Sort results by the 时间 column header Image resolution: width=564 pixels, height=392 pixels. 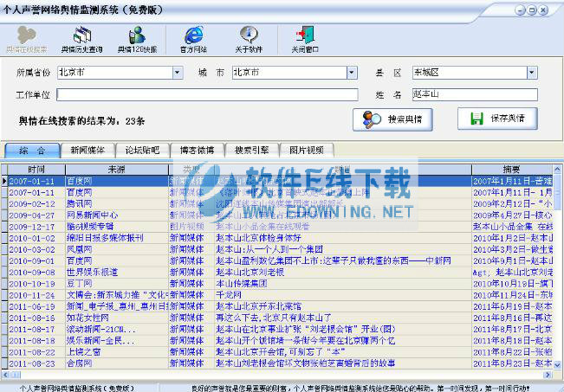pyautogui.click(x=36, y=169)
